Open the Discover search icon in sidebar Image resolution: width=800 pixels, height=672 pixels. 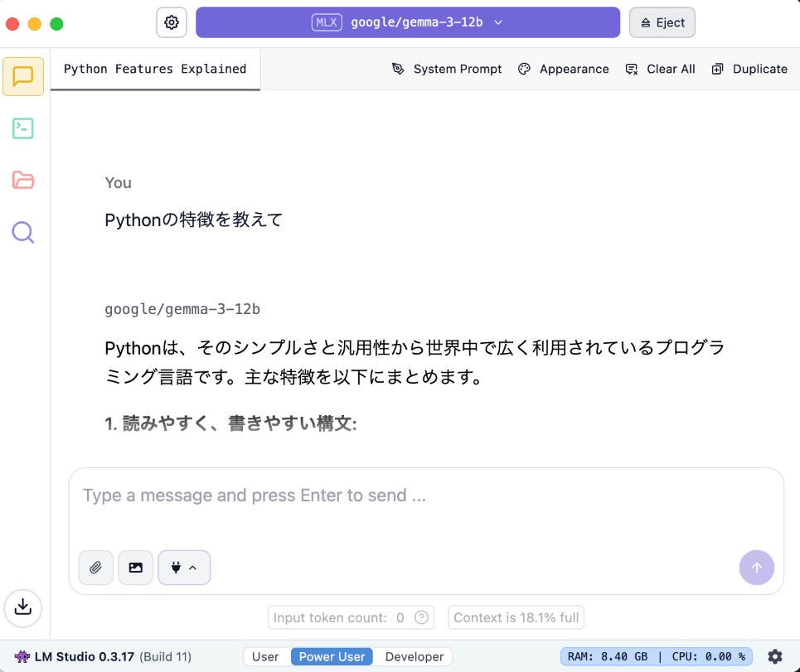click(23, 232)
